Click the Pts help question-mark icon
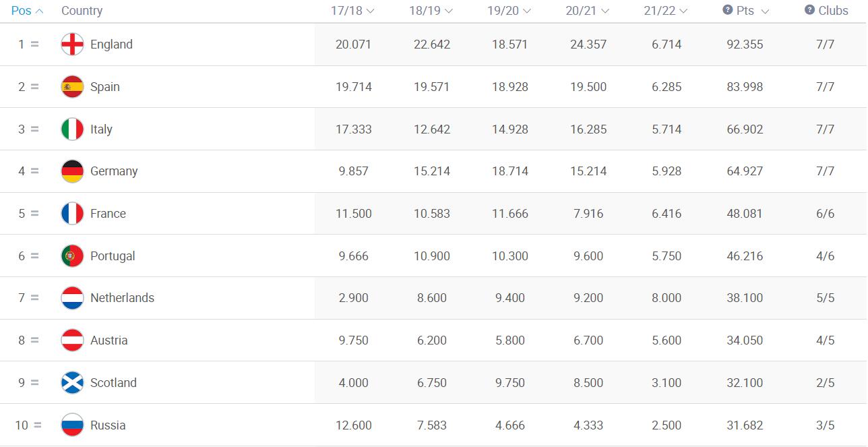The width and height of the screenshot is (868, 447). (727, 10)
